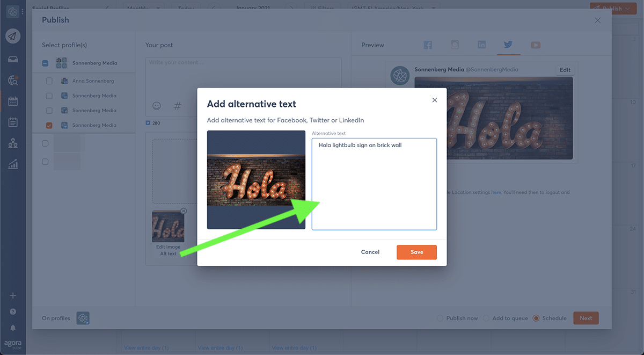644x355 pixels.
Task: Go to next month arrow
Action: (x=291, y=8)
